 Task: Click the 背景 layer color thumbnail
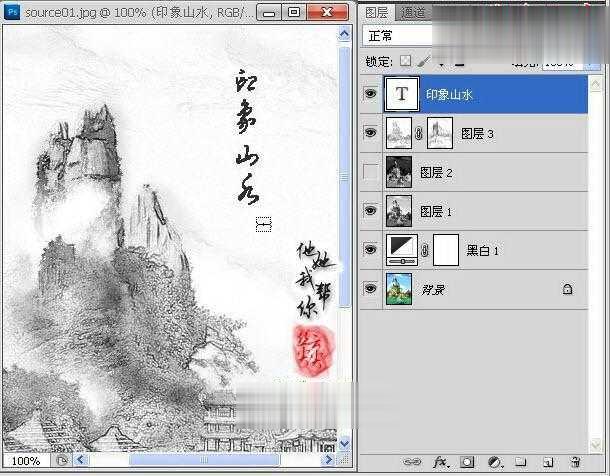399,289
